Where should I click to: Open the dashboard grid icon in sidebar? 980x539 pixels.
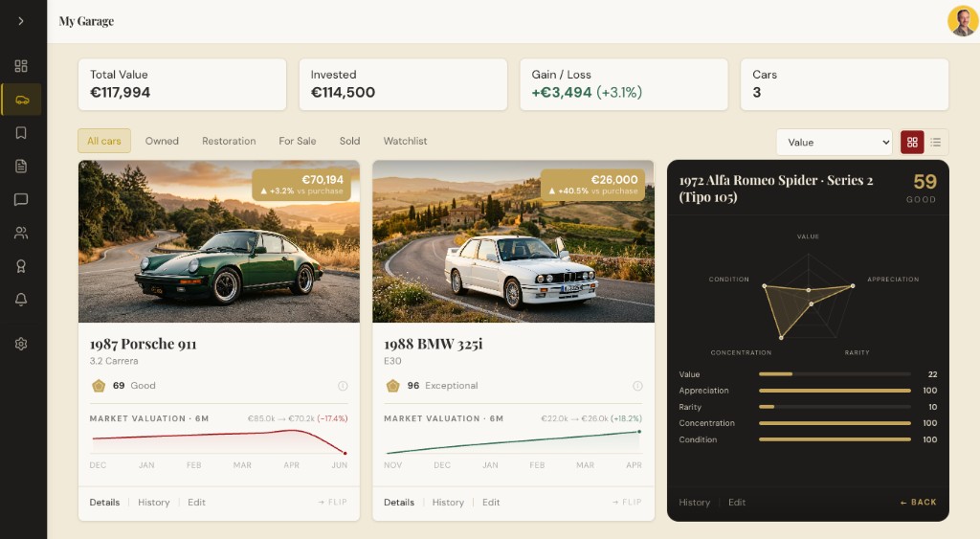click(x=21, y=66)
